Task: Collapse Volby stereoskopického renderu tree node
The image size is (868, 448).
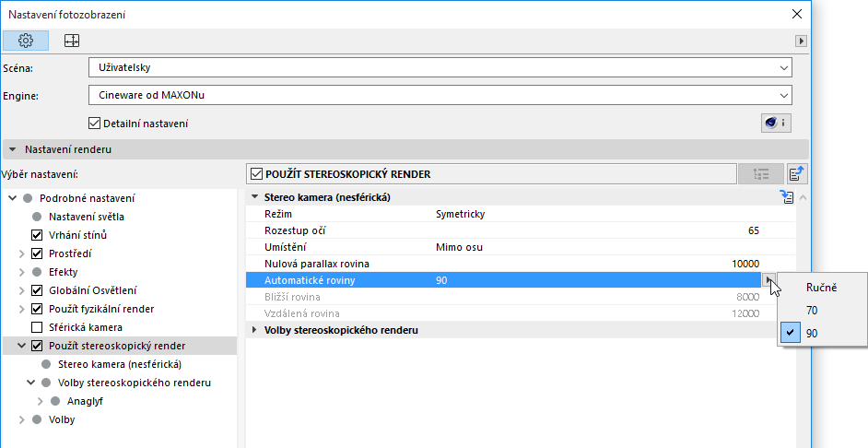Action: click(x=31, y=383)
